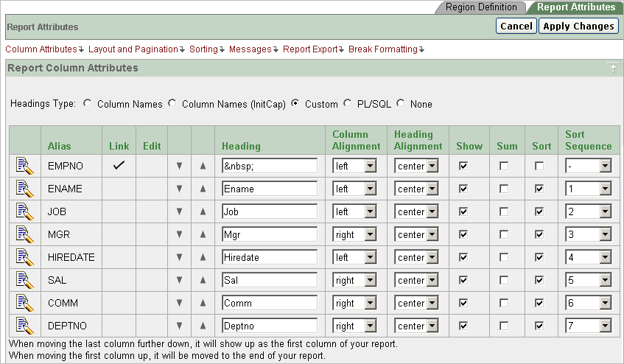
Task: Switch to the Region Definition tab
Action: [x=481, y=7]
